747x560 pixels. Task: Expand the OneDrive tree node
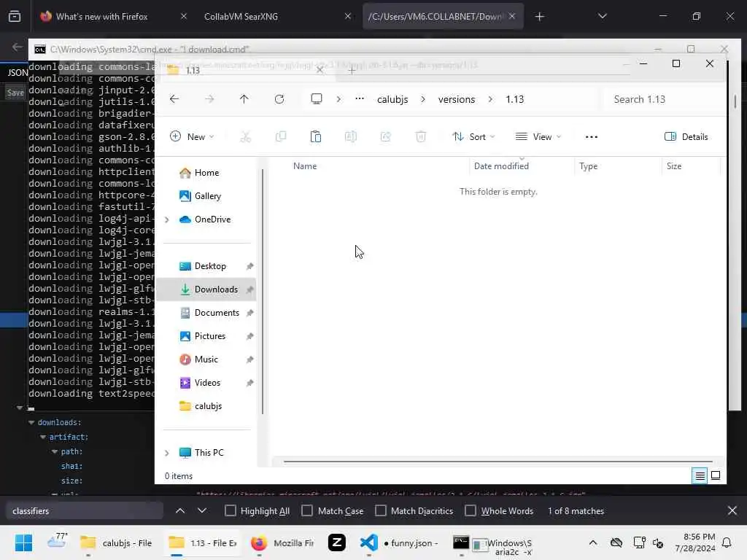[x=167, y=219]
